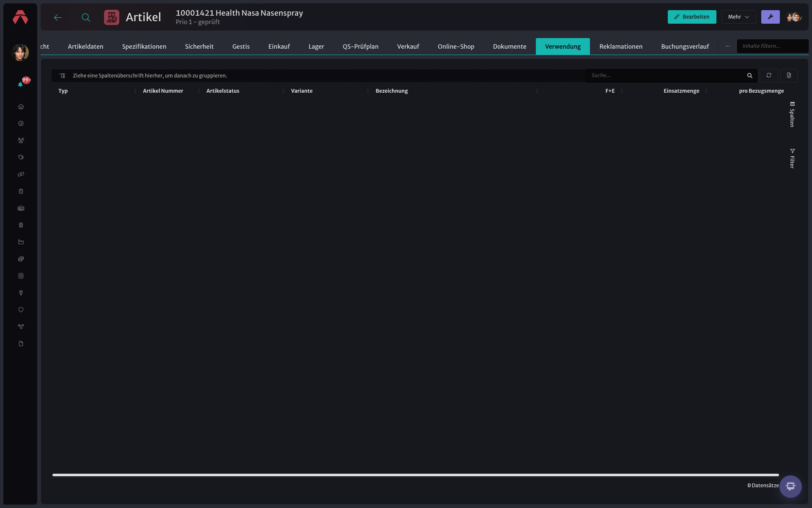This screenshot has height=508, width=812.
Task: Sort by the Bezeichnung column header
Action: [x=392, y=91]
